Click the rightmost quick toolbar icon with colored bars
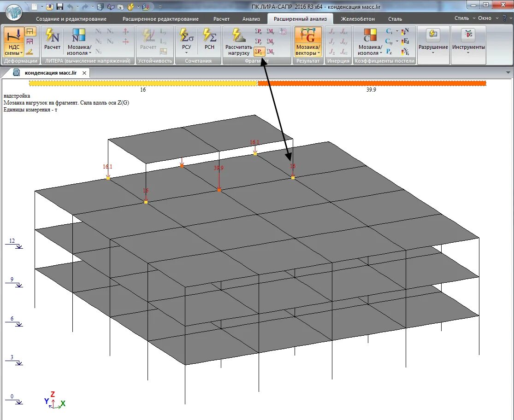Image resolution: width=514 pixels, height=420 pixels. (x=146, y=6)
